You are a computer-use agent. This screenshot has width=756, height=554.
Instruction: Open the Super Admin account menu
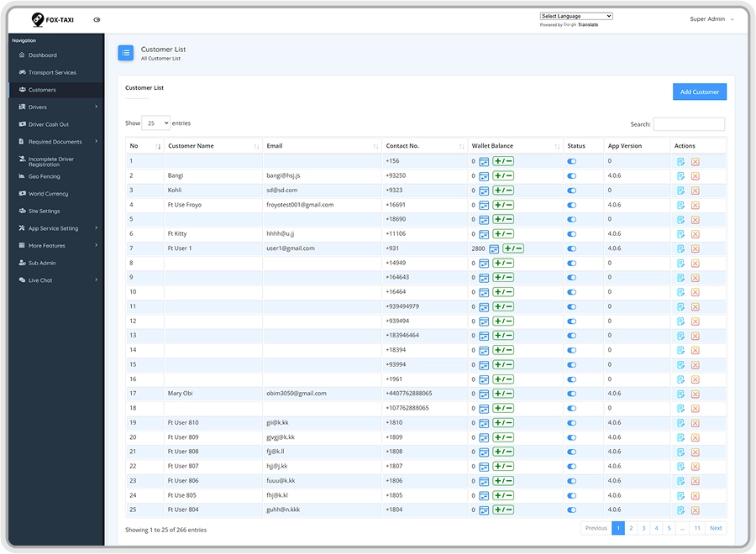click(711, 18)
